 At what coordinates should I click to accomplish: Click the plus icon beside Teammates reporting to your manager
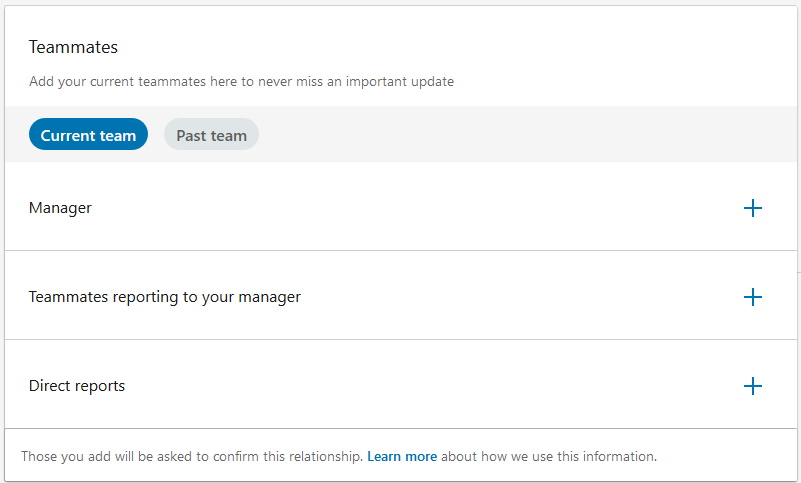coord(752,297)
